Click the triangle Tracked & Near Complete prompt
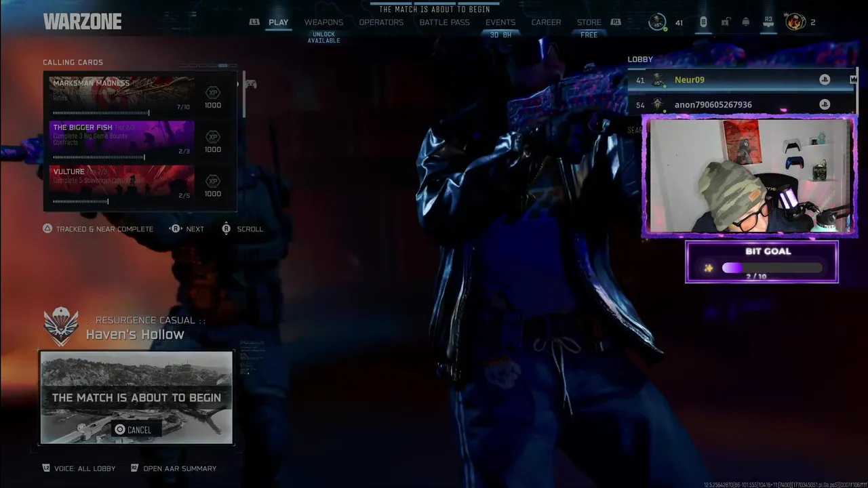This screenshot has height=488, width=868. (x=47, y=229)
